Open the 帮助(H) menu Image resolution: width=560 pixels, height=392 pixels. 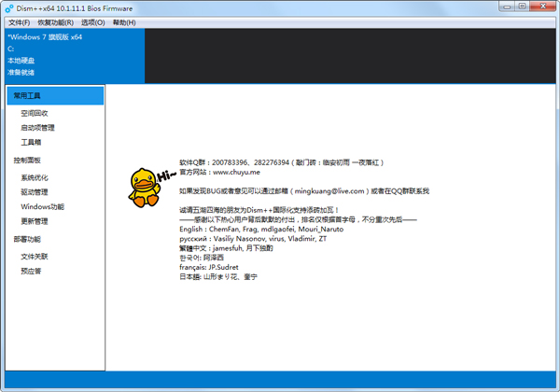124,22
